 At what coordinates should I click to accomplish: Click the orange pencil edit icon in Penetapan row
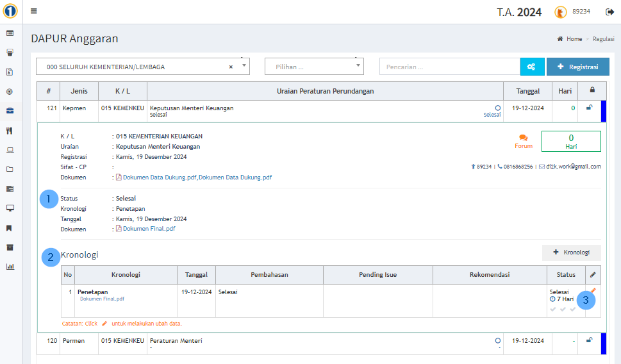[x=593, y=291]
